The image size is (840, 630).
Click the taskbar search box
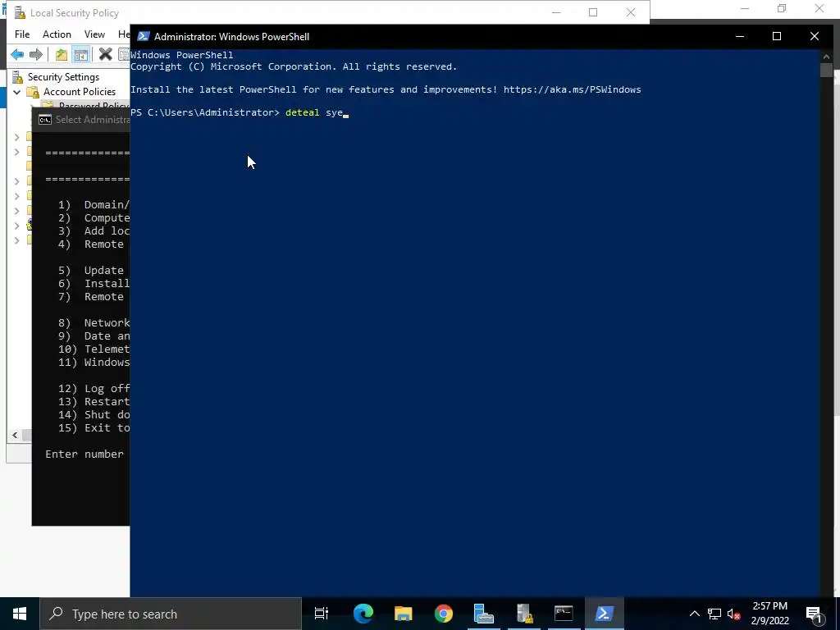pyautogui.click(x=171, y=614)
